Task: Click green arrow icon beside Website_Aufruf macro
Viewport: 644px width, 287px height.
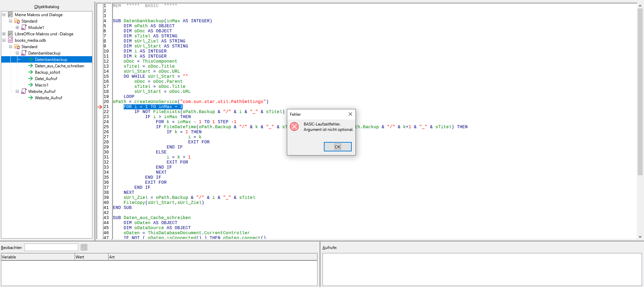Action: click(x=31, y=98)
